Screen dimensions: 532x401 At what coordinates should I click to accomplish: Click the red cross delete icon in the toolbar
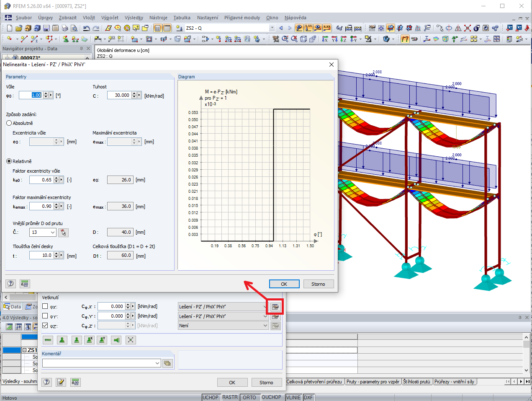point(468,28)
